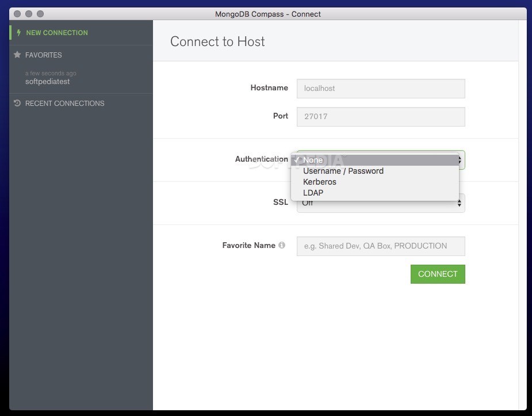This screenshot has height=416, width=532.
Task: Close the MongoDB Compass window
Action: point(17,14)
